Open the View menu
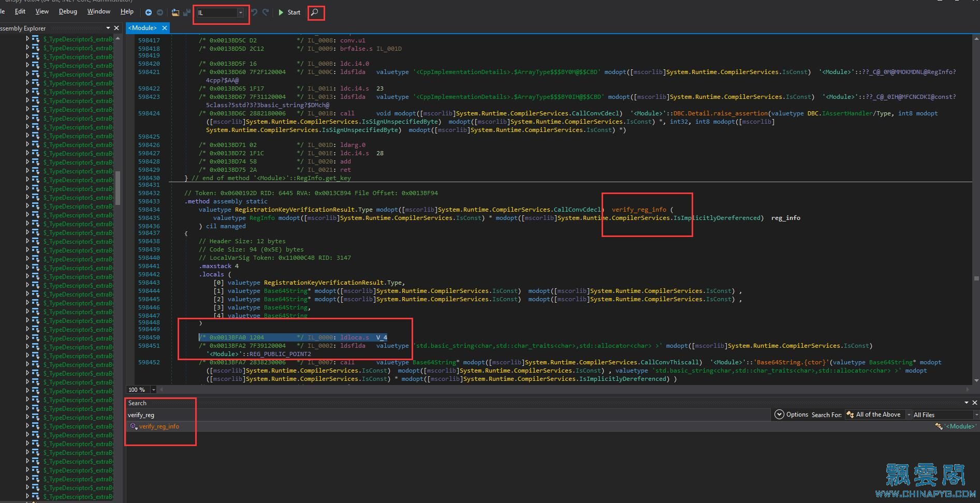The image size is (980, 503). pos(42,11)
